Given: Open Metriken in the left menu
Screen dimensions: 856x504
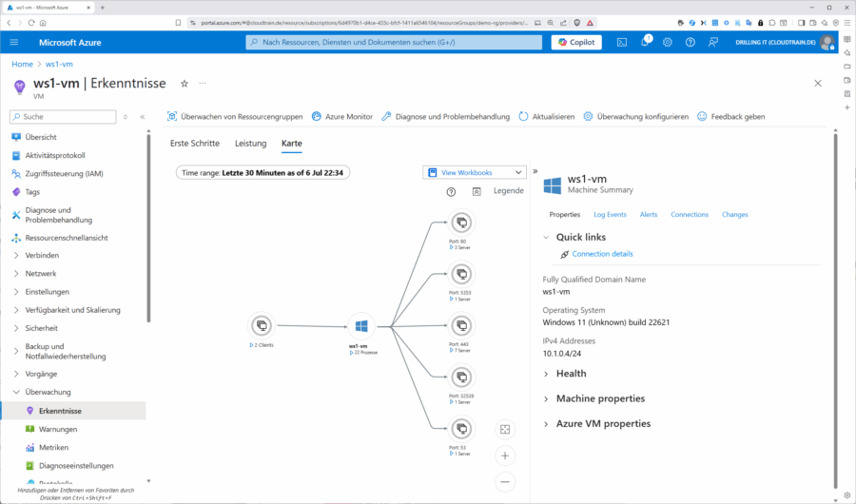Looking at the screenshot, I should click(53, 447).
